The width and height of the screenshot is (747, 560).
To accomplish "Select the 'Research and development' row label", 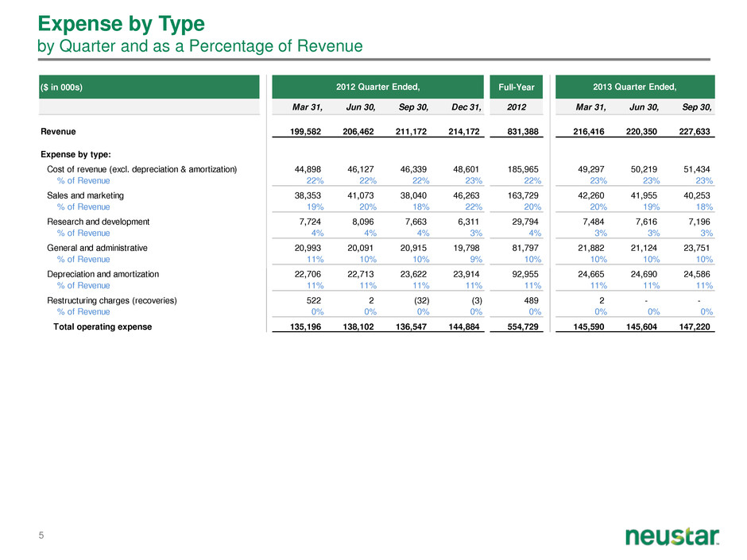I will (x=98, y=222).
